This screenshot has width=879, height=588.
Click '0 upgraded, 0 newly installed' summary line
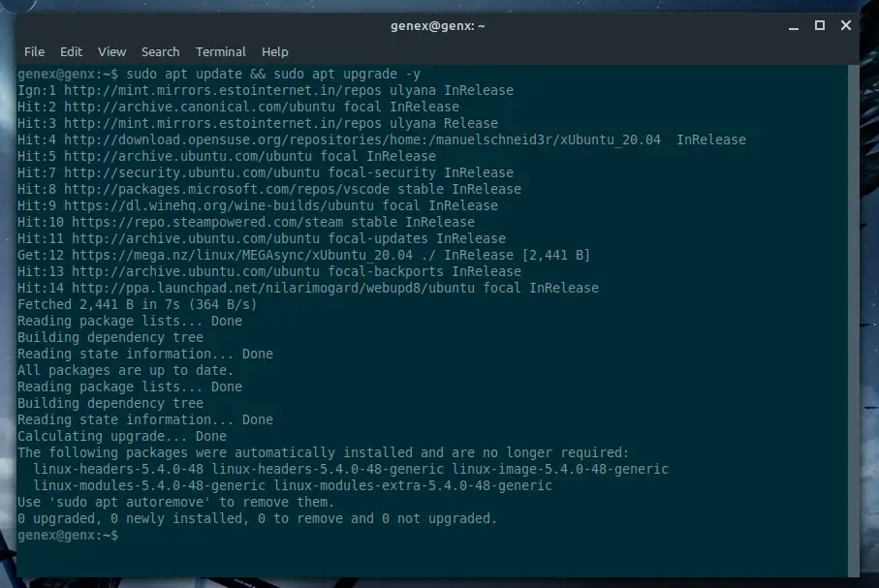(257, 519)
